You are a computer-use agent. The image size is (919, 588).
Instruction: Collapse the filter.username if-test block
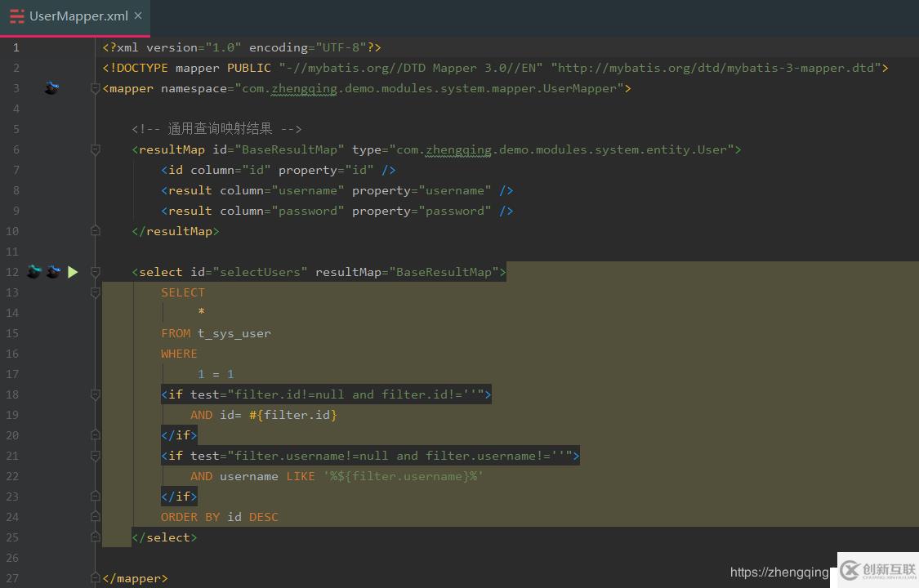point(95,456)
